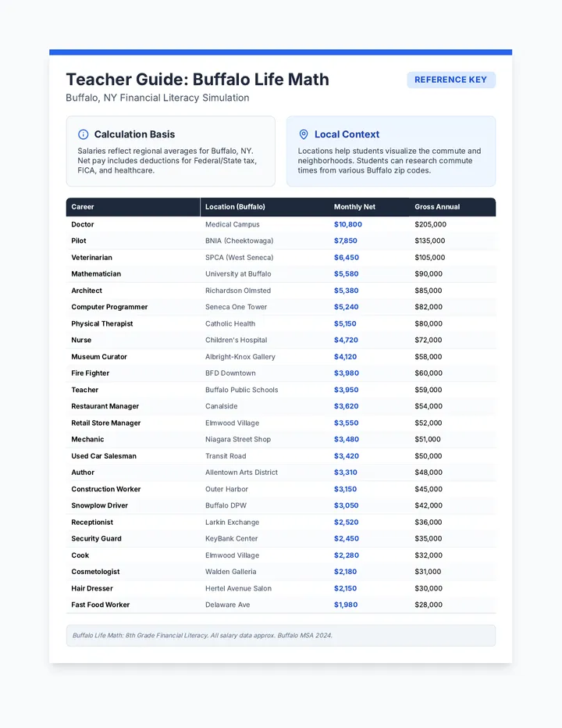Click the footer note about salary data
The height and width of the screenshot is (728, 562).
[202, 636]
